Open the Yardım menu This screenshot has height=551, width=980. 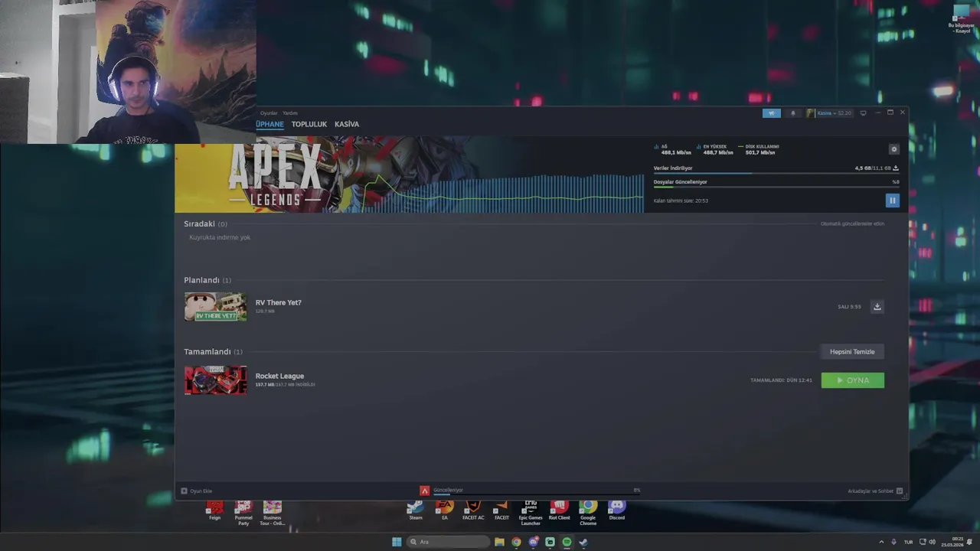click(290, 113)
